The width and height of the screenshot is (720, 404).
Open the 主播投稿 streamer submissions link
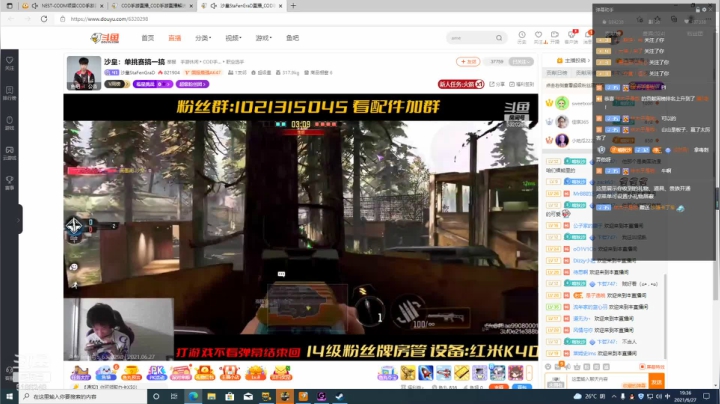pyautogui.click(x=572, y=60)
